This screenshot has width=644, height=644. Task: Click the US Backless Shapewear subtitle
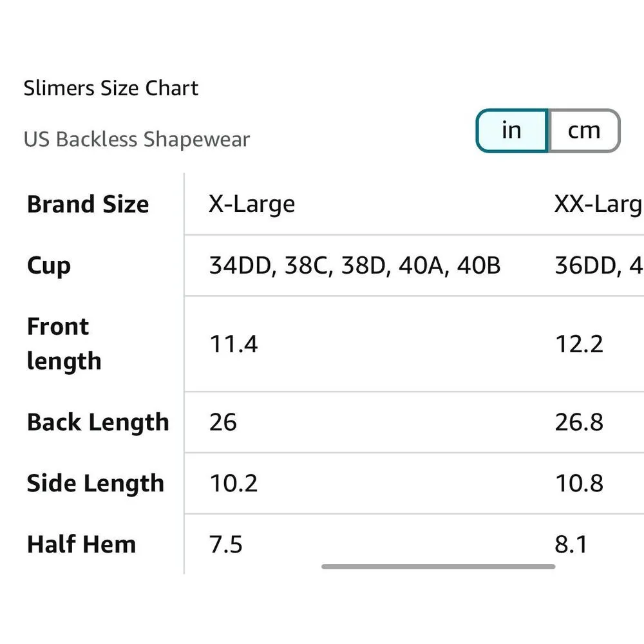tap(137, 139)
